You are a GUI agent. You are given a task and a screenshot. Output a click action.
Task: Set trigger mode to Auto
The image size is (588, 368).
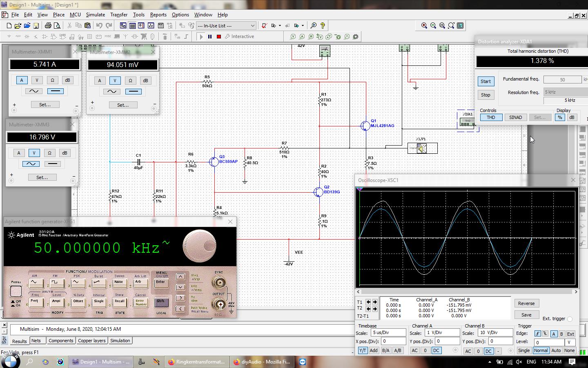pos(556,350)
